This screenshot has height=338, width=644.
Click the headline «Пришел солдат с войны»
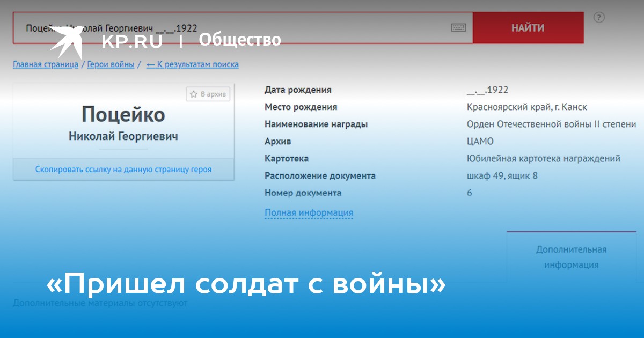(246, 285)
